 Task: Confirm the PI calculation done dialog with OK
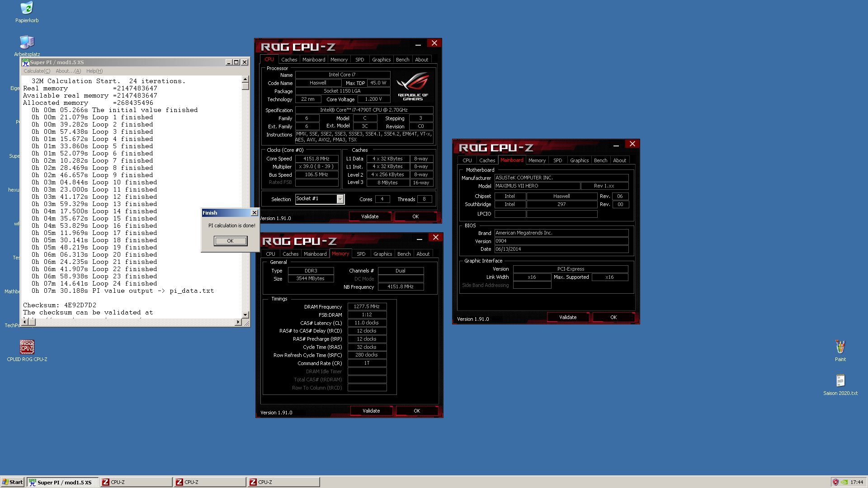231,241
